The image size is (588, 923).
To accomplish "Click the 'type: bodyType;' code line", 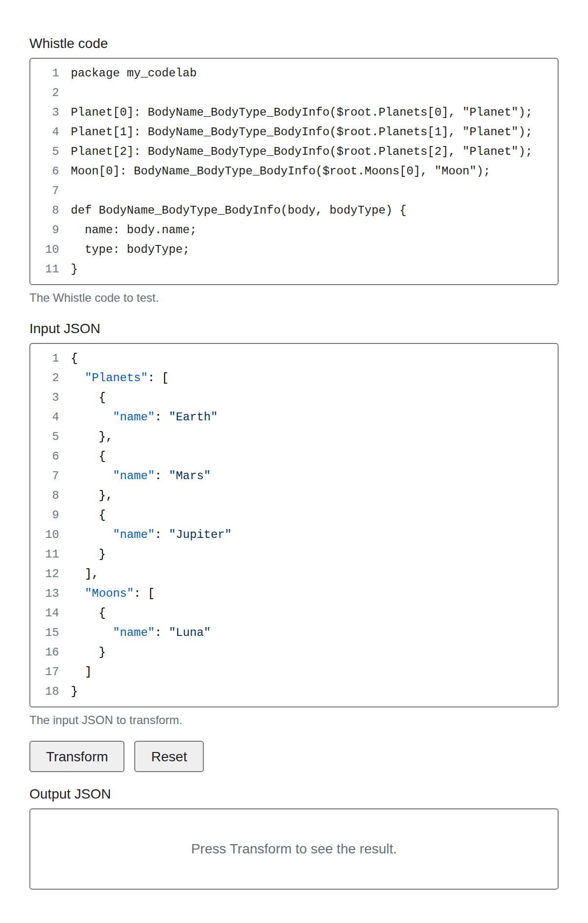I will coord(137,249).
